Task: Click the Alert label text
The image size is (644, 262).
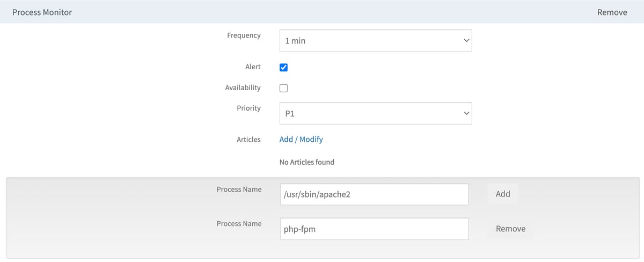Action: click(253, 67)
